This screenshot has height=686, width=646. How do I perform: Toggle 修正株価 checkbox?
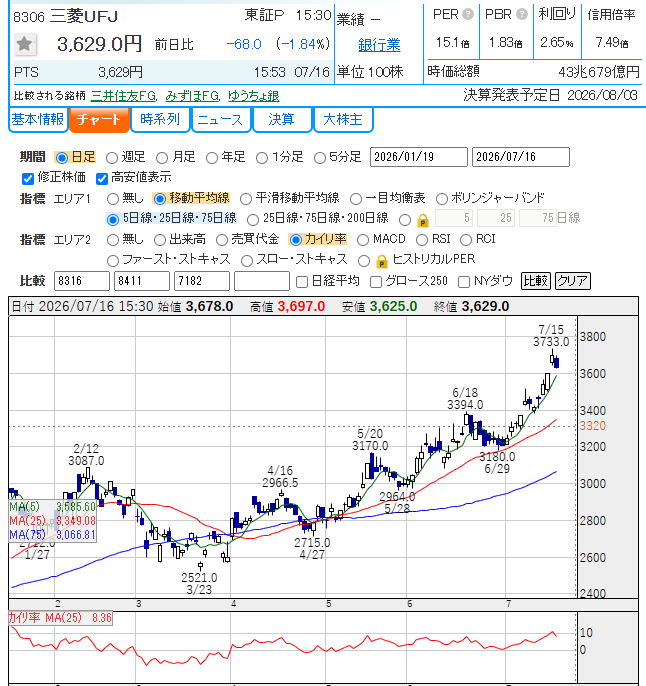pyautogui.click(x=28, y=178)
